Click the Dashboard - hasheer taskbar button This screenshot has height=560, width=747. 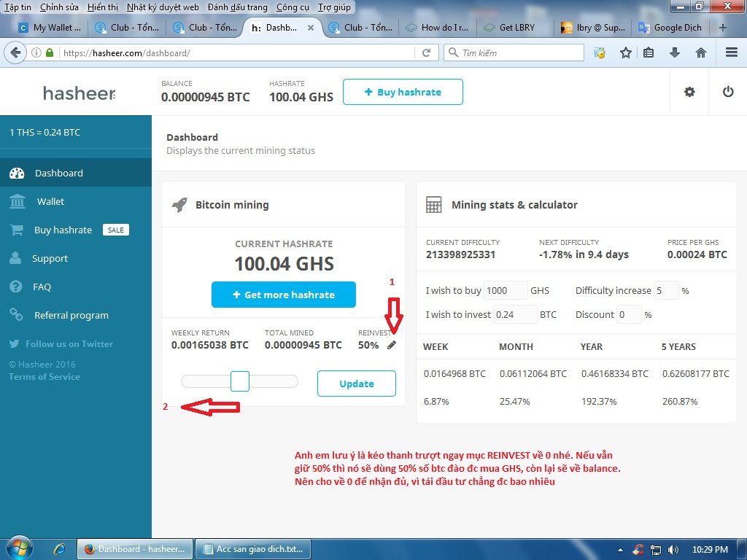pyautogui.click(x=135, y=549)
